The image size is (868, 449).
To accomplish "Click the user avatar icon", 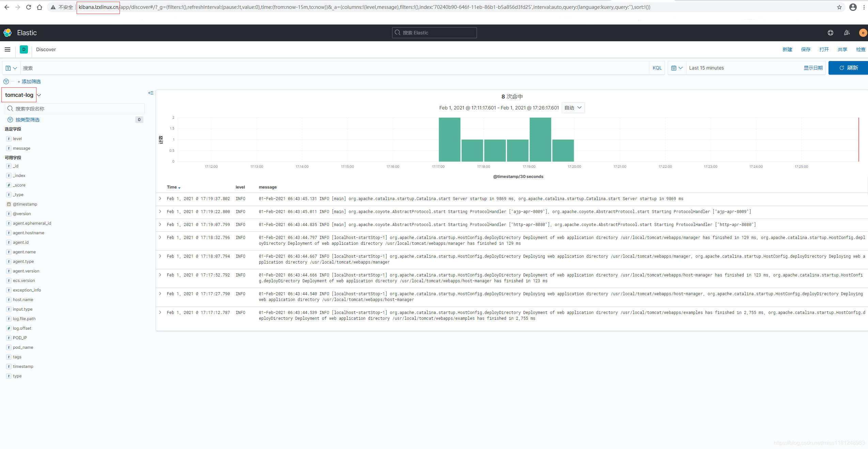I will 863,33.
